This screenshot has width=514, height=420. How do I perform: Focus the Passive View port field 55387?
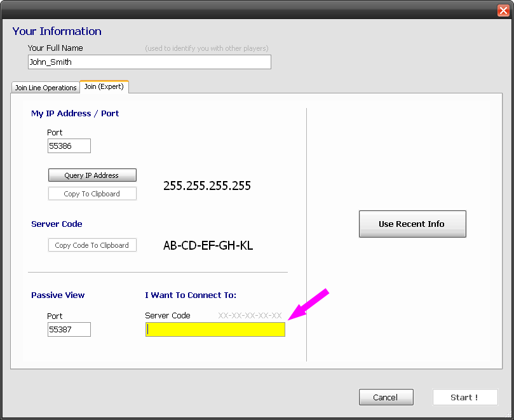69,329
